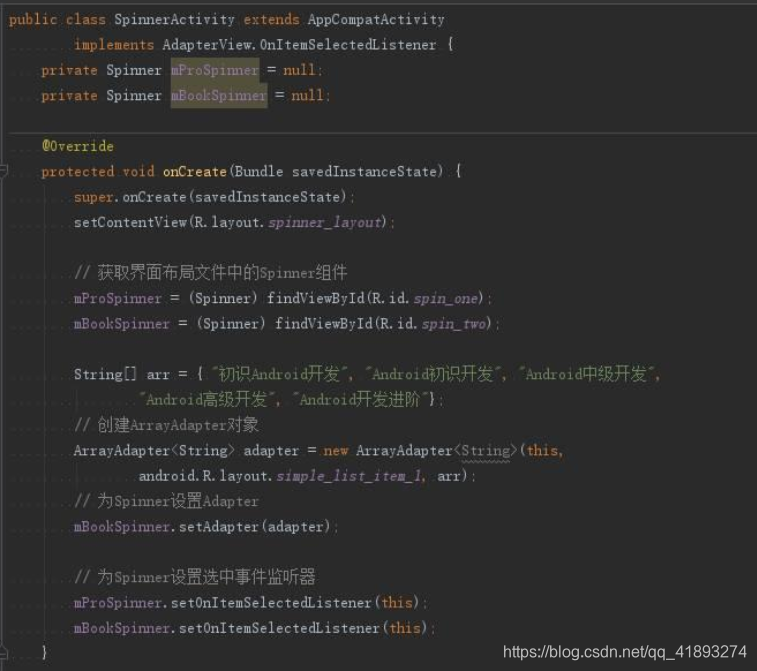This screenshot has width=757, height=671.
Task: Click the comment '获取界面布局文件中的Spinner组件'
Action: click(210, 273)
